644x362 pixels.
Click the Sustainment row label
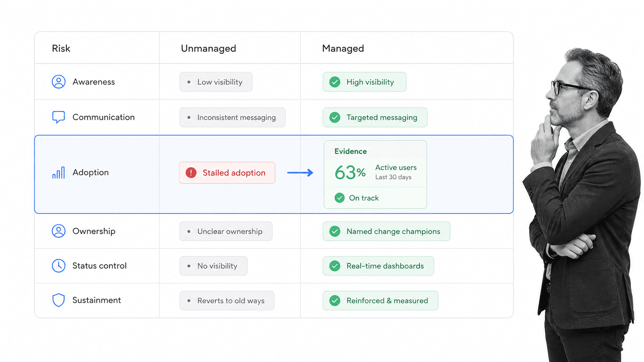pos(97,300)
